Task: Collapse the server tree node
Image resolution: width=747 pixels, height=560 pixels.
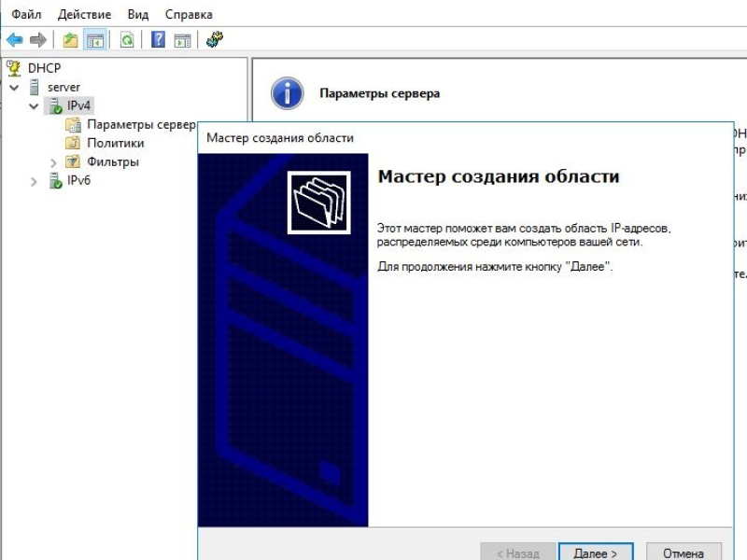Action: click(14, 88)
